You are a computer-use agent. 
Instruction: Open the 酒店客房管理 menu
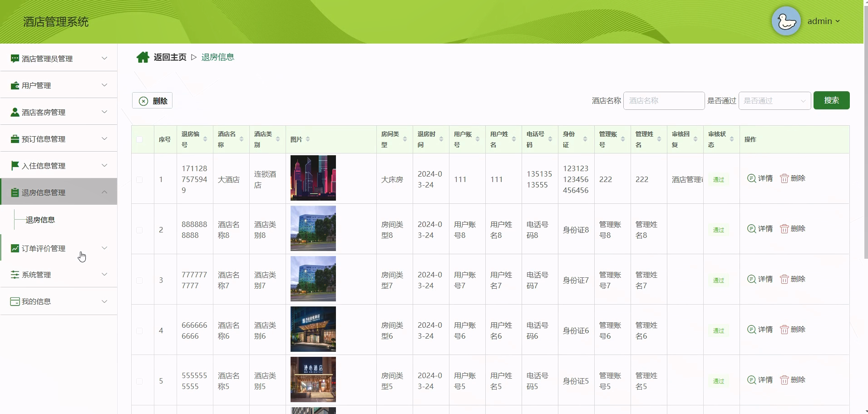(x=59, y=112)
